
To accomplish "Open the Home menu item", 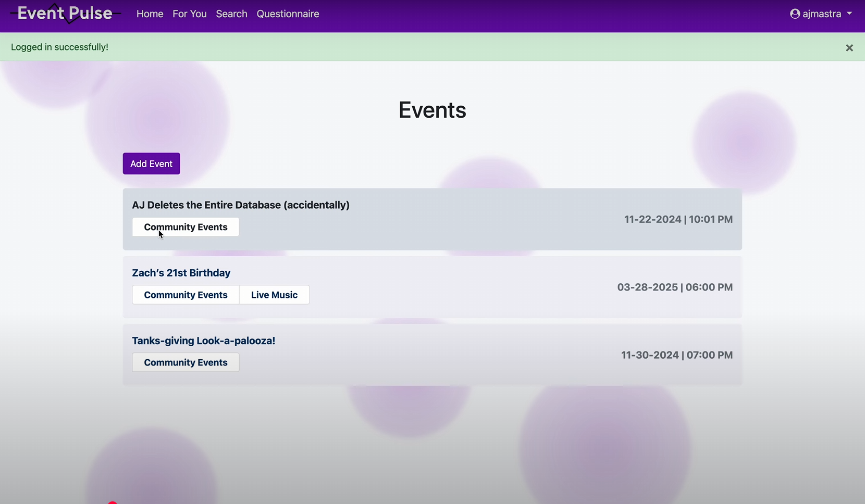I will [x=150, y=14].
